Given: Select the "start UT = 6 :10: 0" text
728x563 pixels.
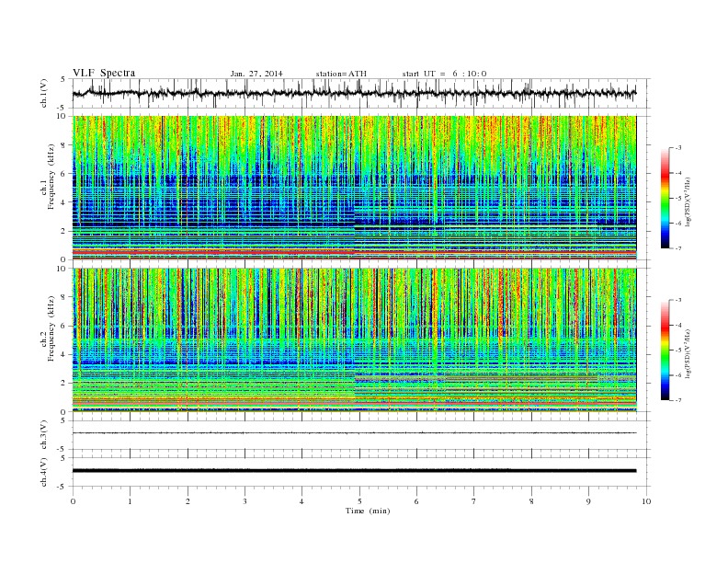Looking at the screenshot, I should (x=444, y=74).
